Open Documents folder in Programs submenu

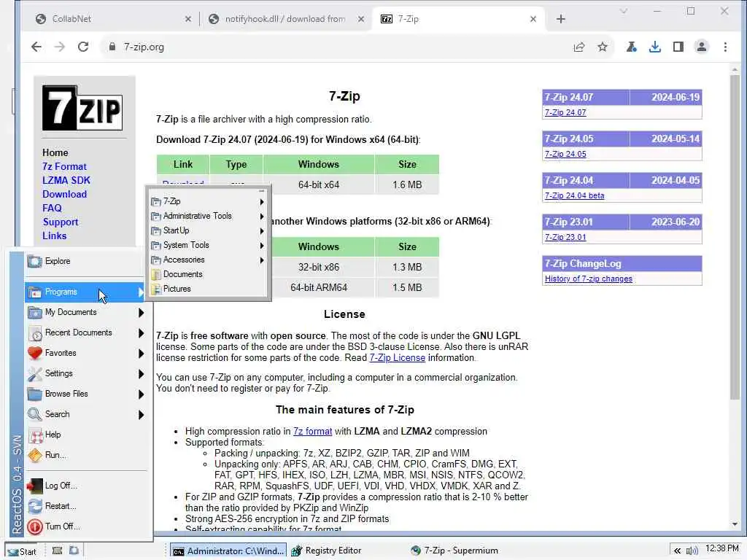(x=208, y=274)
